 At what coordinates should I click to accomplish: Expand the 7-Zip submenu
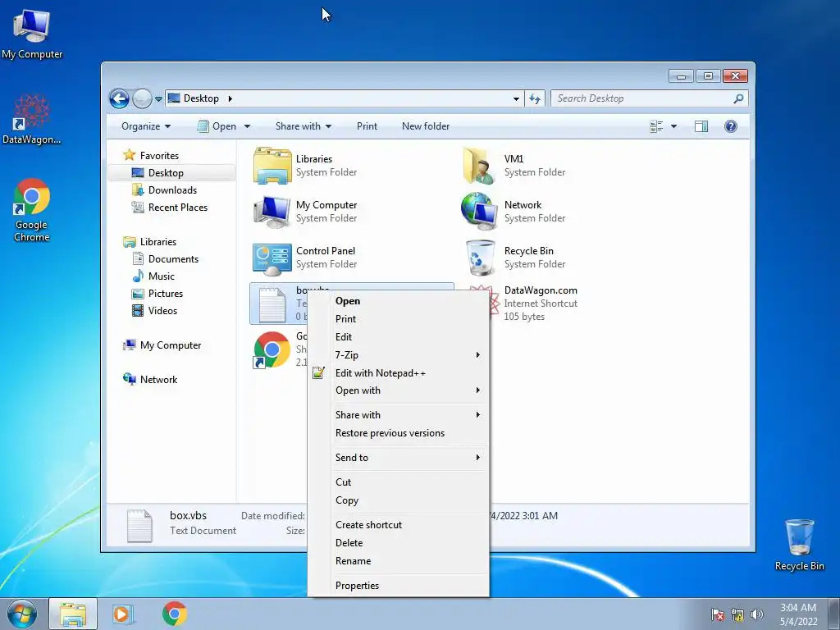coord(399,355)
